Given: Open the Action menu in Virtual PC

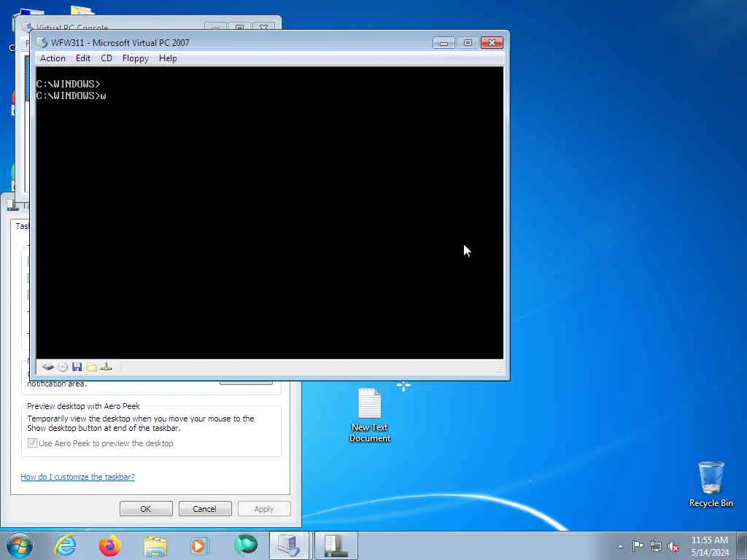Looking at the screenshot, I should click(53, 58).
